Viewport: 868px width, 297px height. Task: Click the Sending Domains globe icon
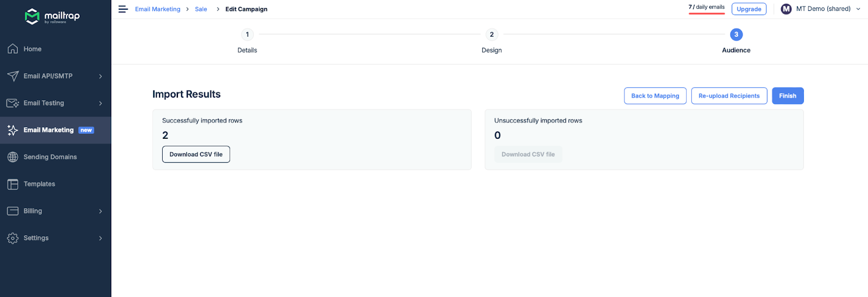pos(13,157)
